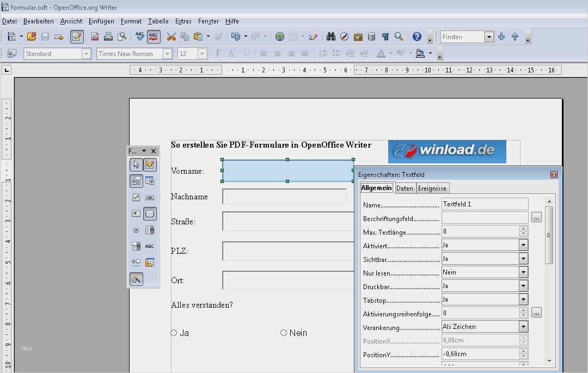Viewport: 588px width, 373px height.
Task: Open the Times New Roman font dropdown
Action: coord(167,53)
